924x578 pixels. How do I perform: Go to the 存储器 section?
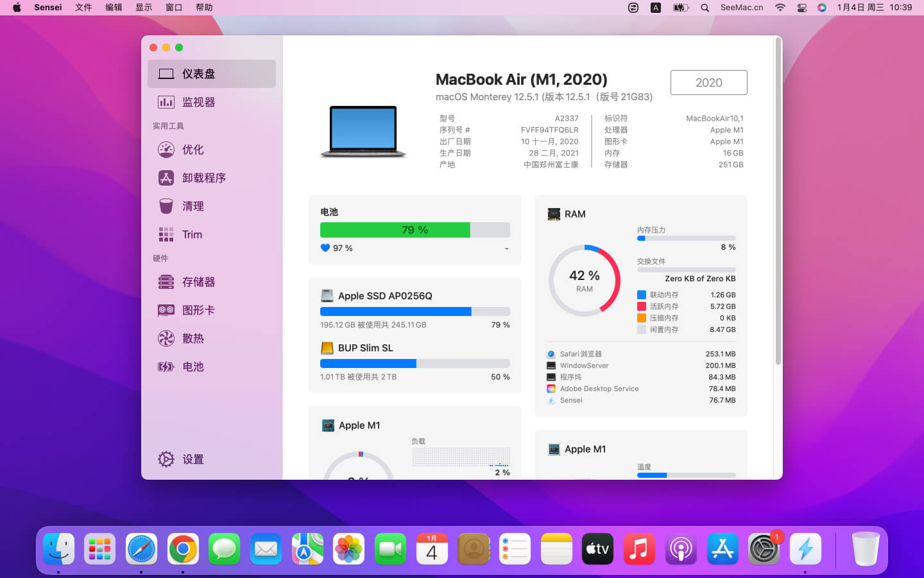click(x=212, y=282)
